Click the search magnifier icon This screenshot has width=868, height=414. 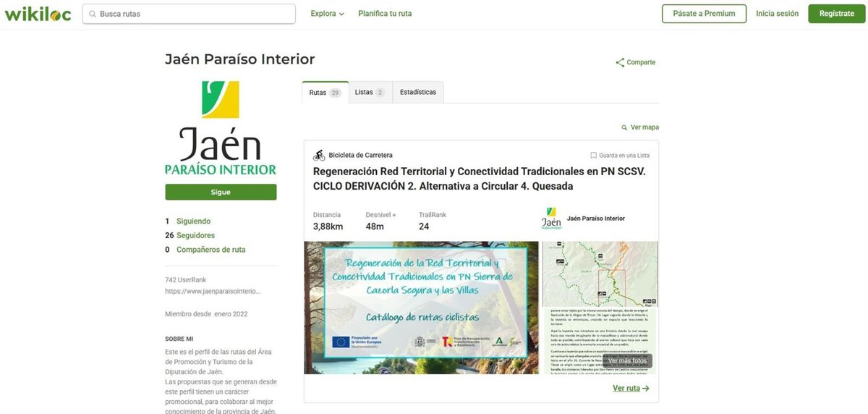(93, 14)
